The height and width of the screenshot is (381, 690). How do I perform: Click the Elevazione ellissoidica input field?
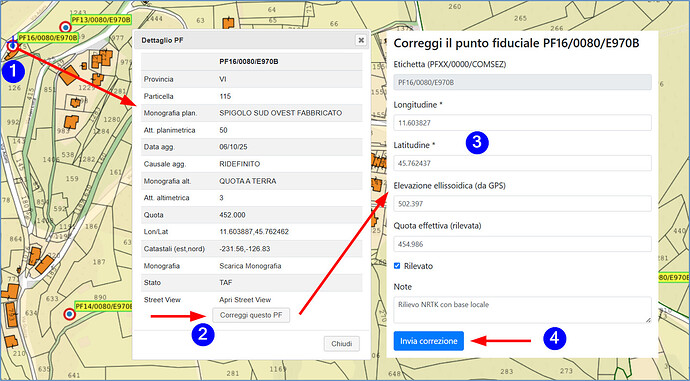[x=522, y=204]
